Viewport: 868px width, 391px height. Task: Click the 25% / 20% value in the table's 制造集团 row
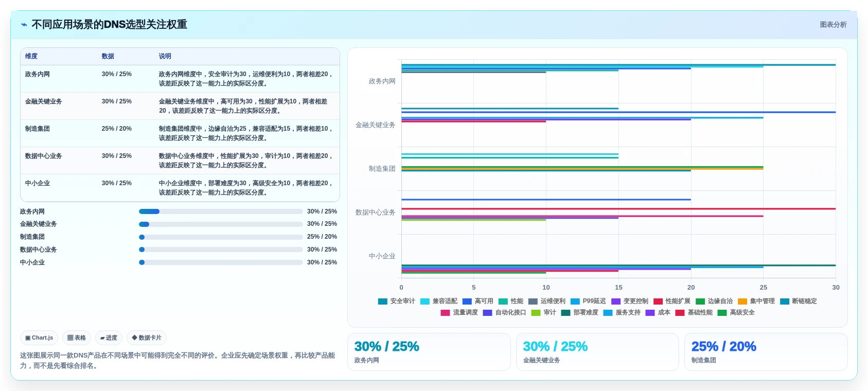(117, 129)
